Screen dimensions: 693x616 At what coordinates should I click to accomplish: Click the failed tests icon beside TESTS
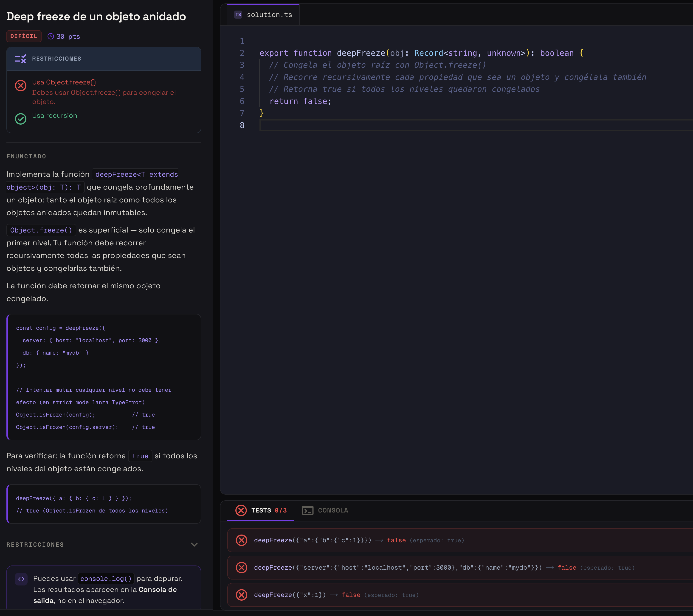click(241, 510)
